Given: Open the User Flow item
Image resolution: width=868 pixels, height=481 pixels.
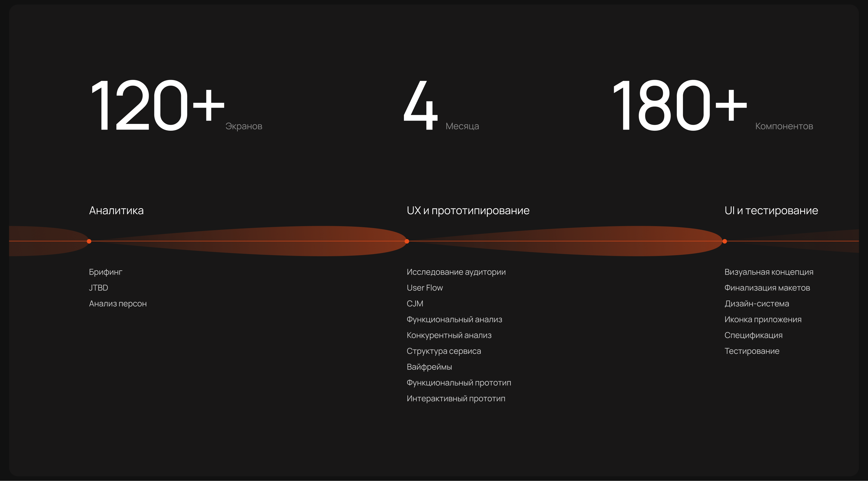Looking at the screenshot, I should point(425,288).
